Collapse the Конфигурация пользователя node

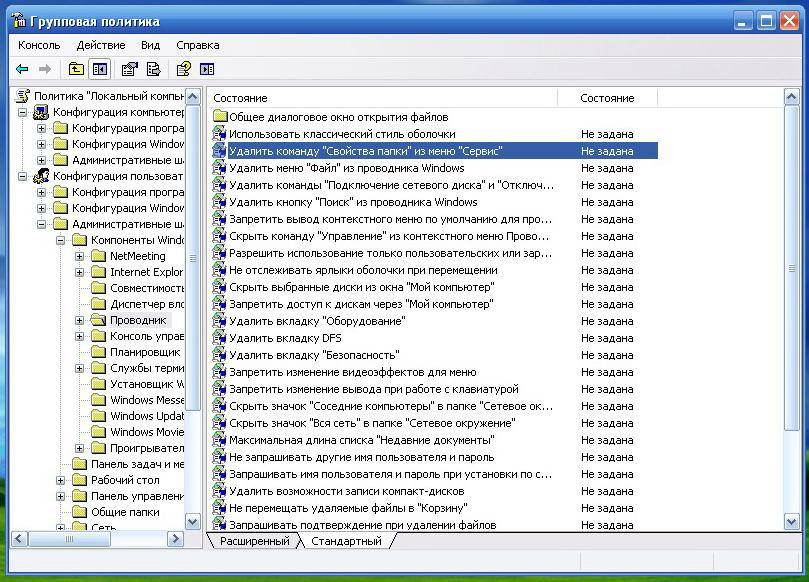23,176
